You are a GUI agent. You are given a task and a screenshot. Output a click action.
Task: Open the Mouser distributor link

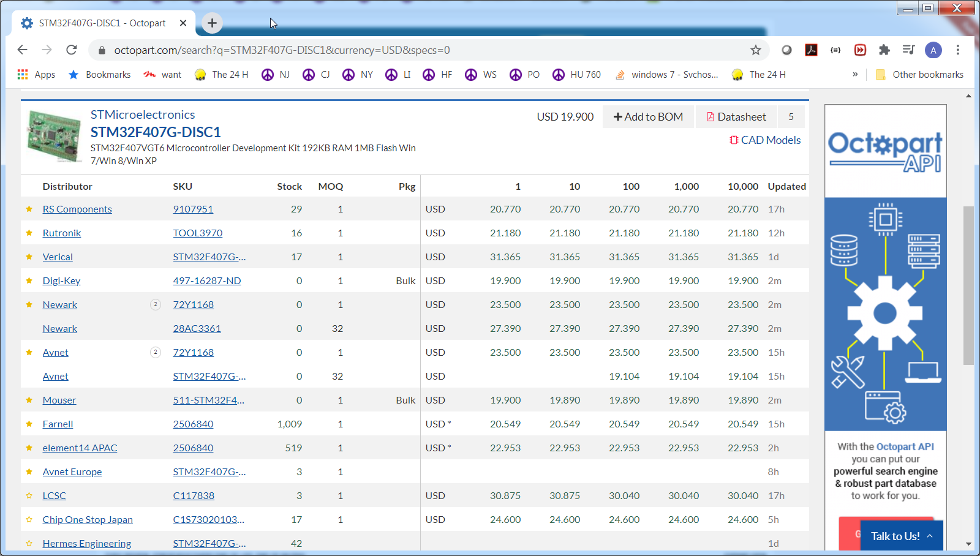59,400
